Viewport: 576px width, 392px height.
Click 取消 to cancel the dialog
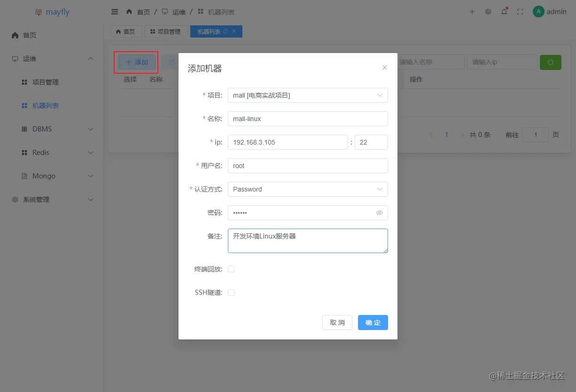pyautogui.click(x=337, y=323)
